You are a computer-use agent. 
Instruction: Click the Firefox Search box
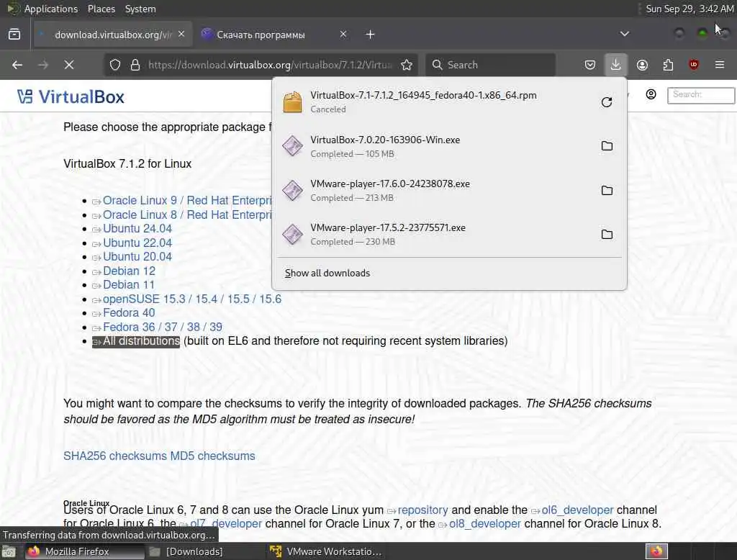click(490, 65)
